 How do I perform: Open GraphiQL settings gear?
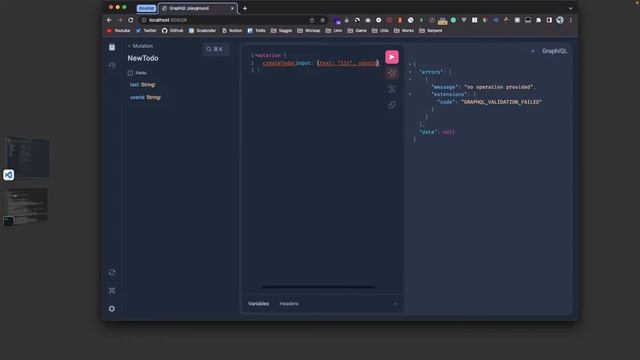(112, 309)
